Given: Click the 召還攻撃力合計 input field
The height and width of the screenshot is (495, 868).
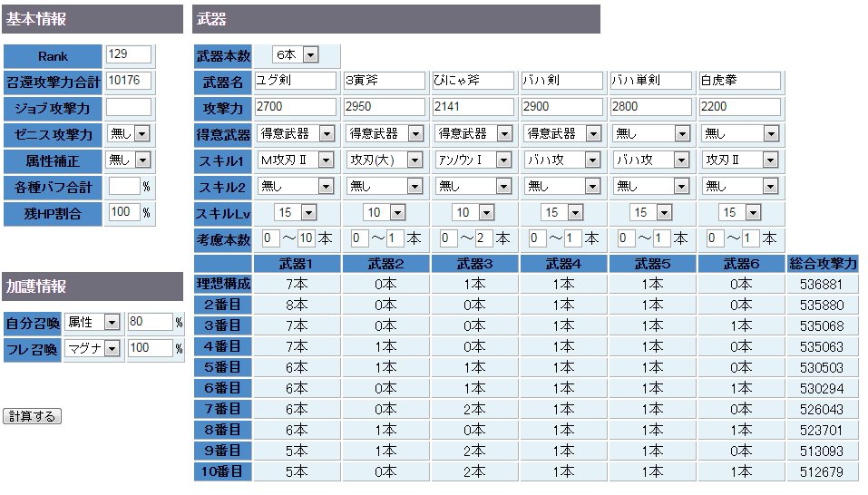Looking at the screenshot, I should pos(129,81).
